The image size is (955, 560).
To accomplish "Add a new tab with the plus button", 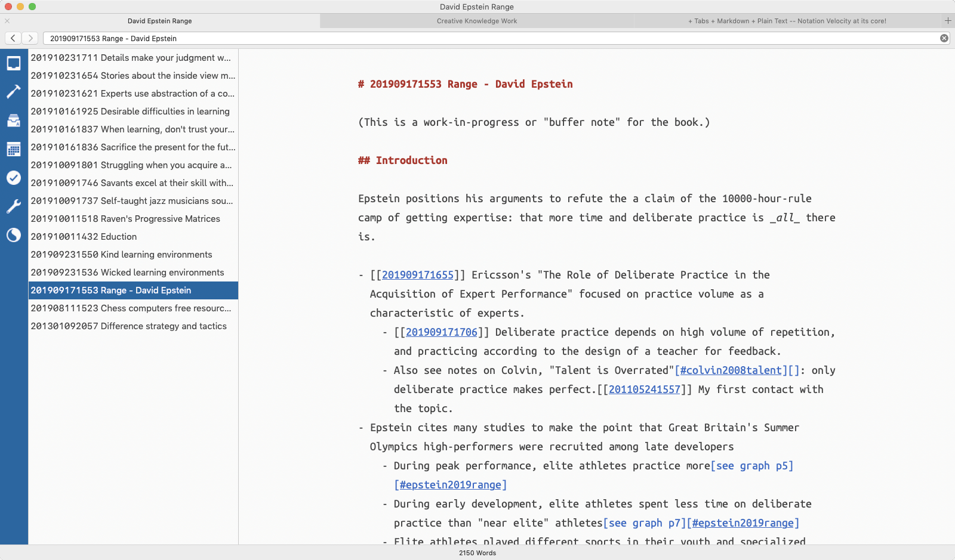I will click(x=948, y=21).
